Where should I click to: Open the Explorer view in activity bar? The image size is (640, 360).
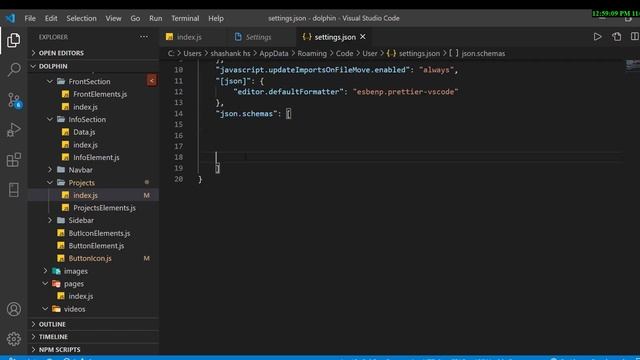coord(13,40)
